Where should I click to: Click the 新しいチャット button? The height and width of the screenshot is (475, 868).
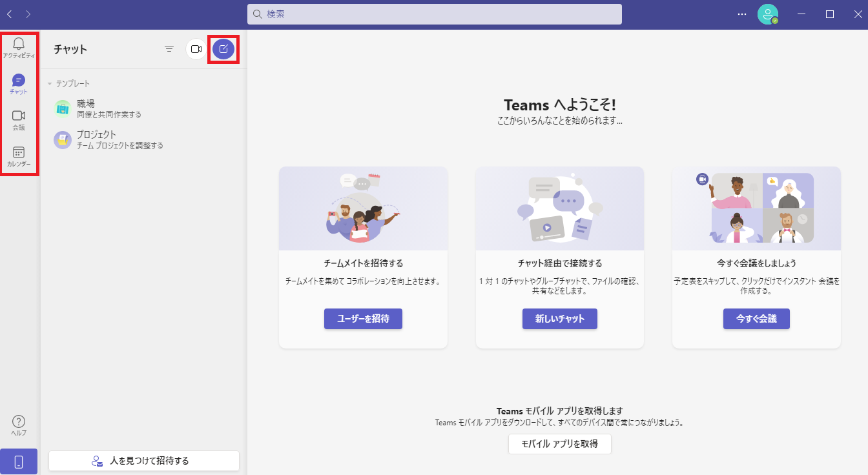[x=559, y=319]
